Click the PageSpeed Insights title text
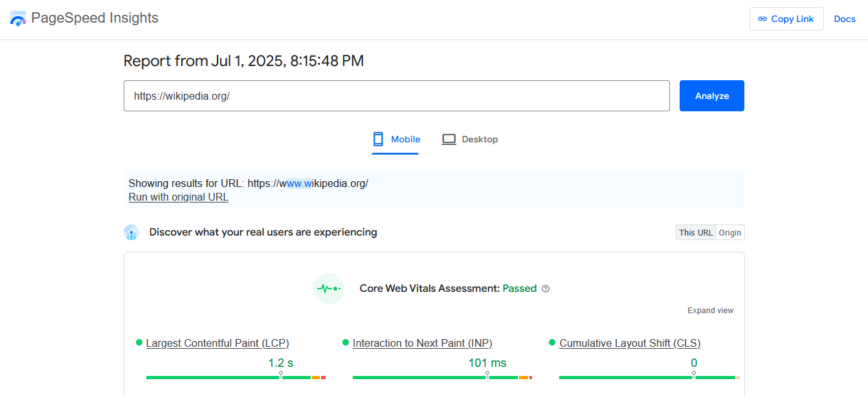This screenshot has height=396, width=868. click(95, 18)
